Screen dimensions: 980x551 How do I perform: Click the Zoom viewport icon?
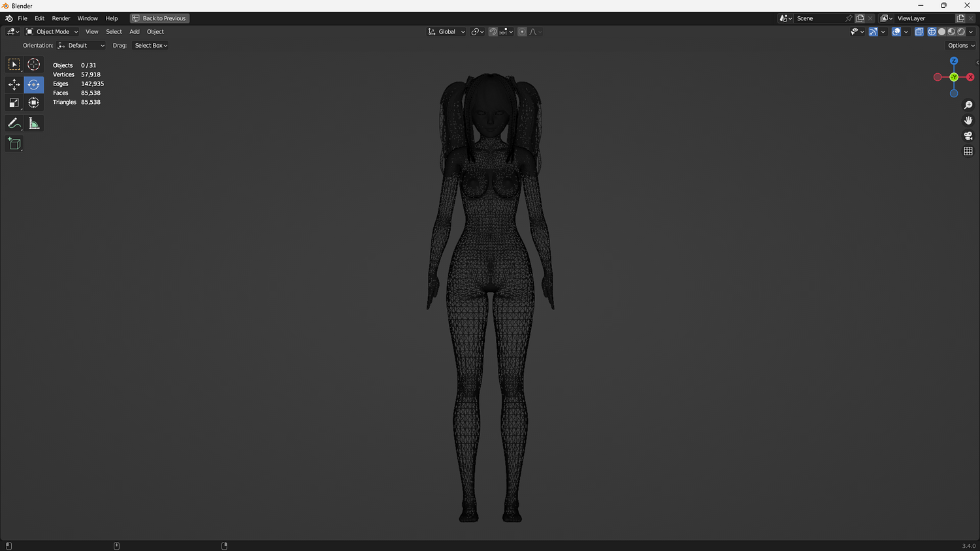tap(968, 105)
